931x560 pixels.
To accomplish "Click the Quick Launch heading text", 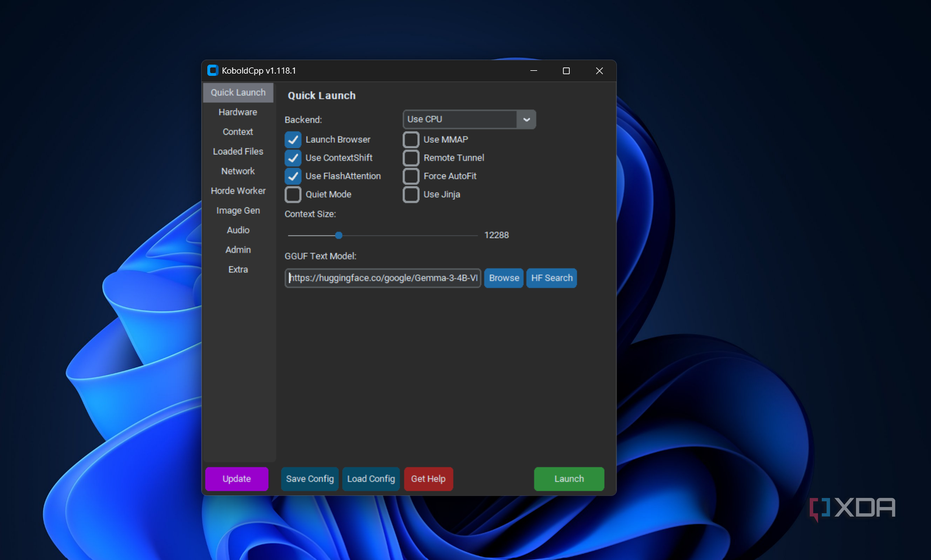I will point(322,96).
